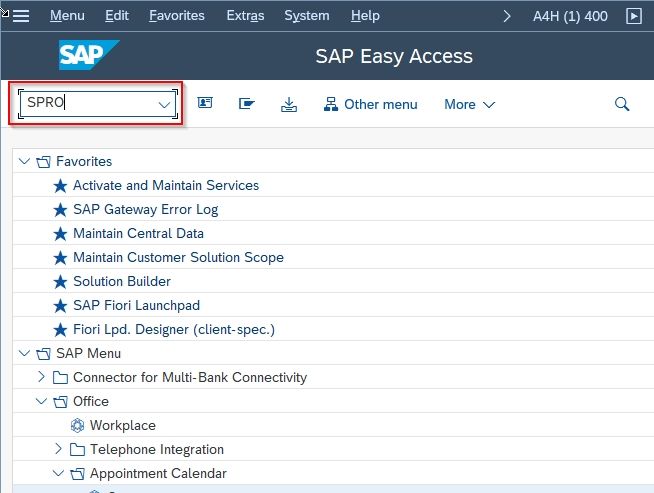The height and width of the screenshot is (493, 654).
Task: Click the Add to Favorites download icon
Action: (289, 104)
